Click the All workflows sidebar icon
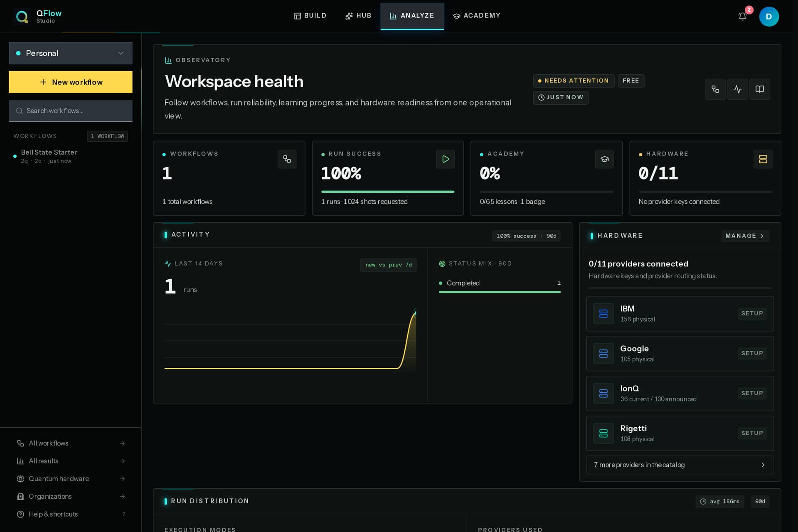798x532 pixels. tap(20, 443)
